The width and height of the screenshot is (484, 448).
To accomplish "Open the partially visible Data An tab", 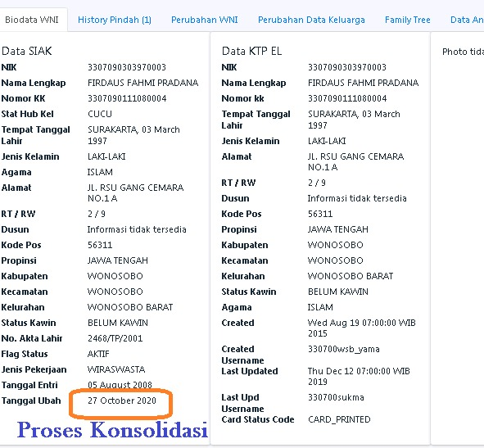I will pos(467,20).
